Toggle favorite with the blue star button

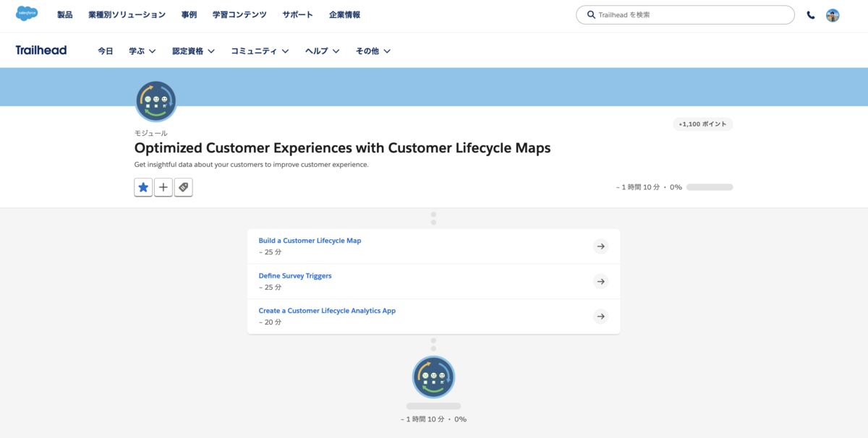point(142,187)
